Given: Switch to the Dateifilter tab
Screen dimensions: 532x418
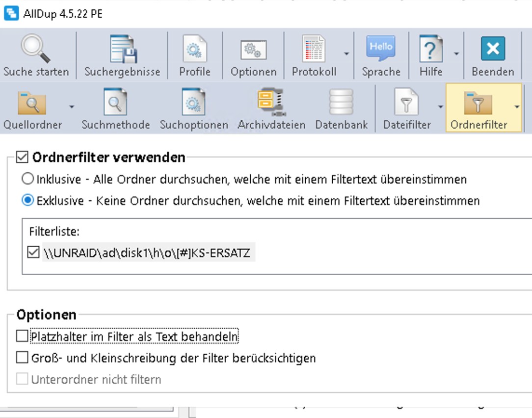Looking at the screenshot, I should [407, 102].
